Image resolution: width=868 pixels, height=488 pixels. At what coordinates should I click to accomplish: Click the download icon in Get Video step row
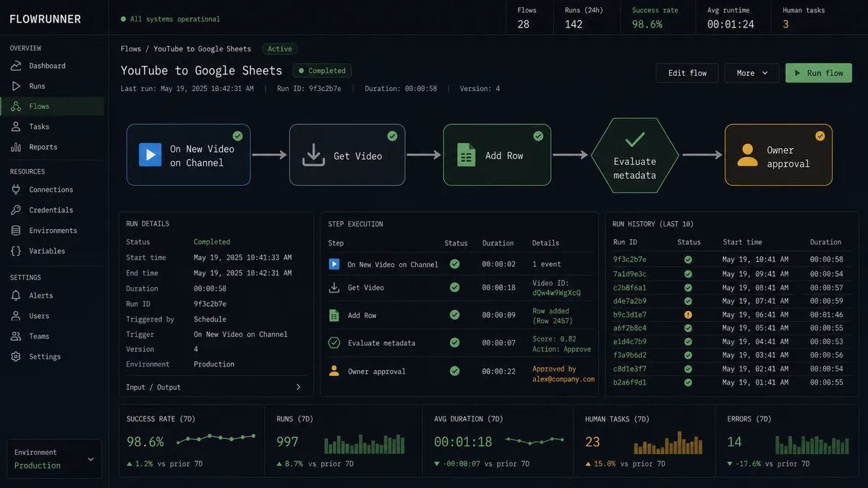[x=334, y=287]
